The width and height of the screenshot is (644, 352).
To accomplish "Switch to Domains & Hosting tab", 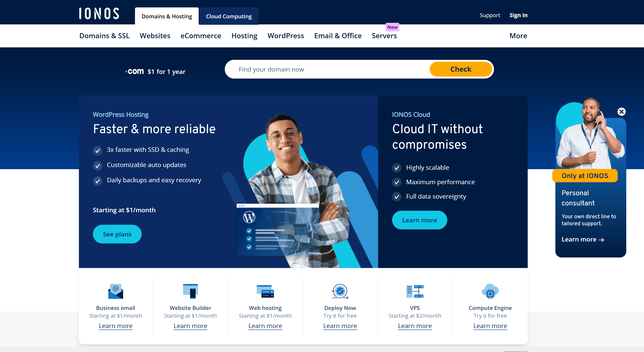I will (x=167, y=16).
